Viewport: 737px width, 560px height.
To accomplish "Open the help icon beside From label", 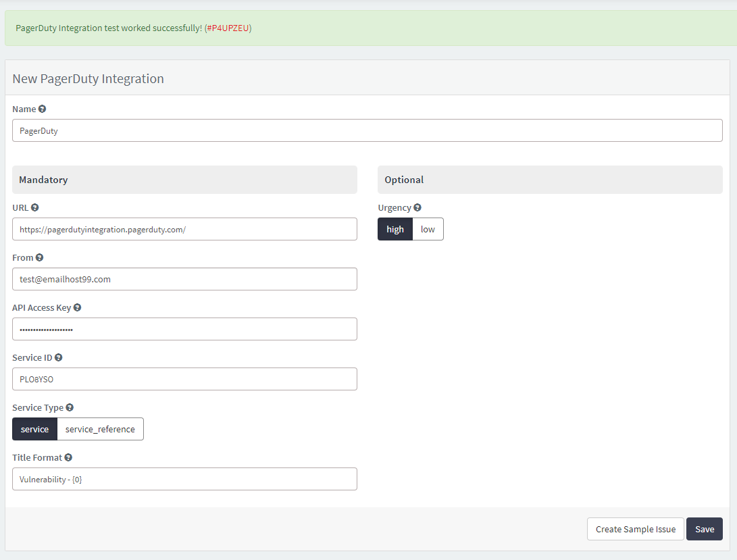I will [39, 257].
